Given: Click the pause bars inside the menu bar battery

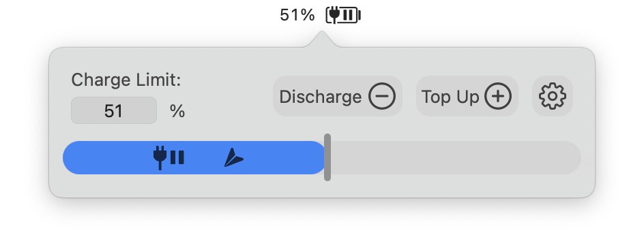Looking at the screenshot, I should 348,15.
